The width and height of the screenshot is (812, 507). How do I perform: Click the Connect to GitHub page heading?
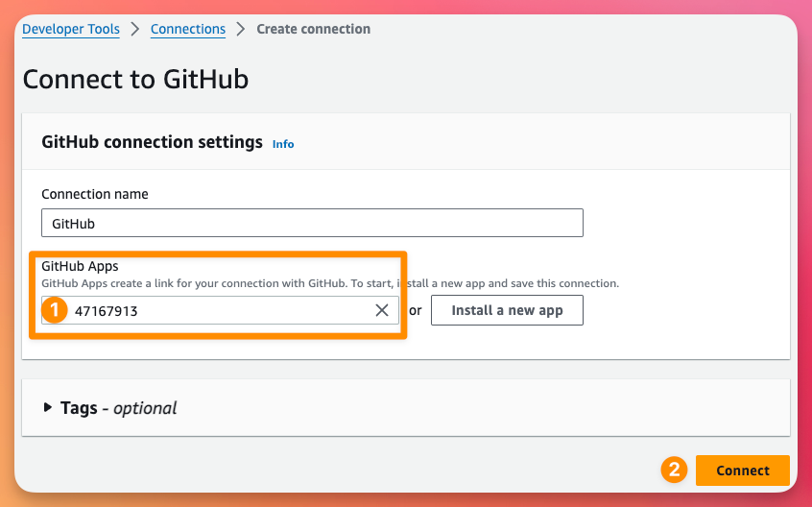[x=135, y=80]
